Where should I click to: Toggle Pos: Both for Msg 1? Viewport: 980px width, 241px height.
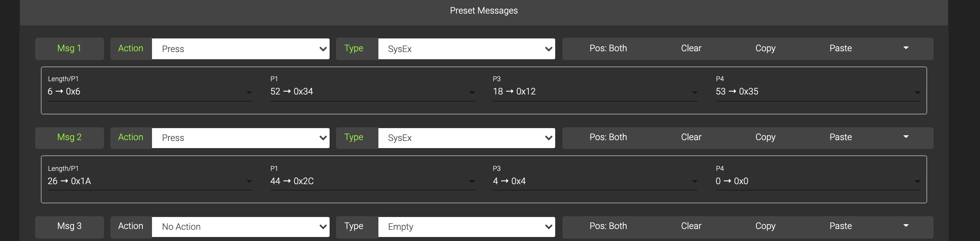coord(608,48)
